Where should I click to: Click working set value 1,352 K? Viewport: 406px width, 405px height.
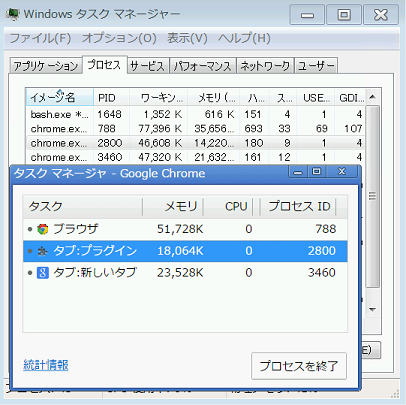pos(163,114)
